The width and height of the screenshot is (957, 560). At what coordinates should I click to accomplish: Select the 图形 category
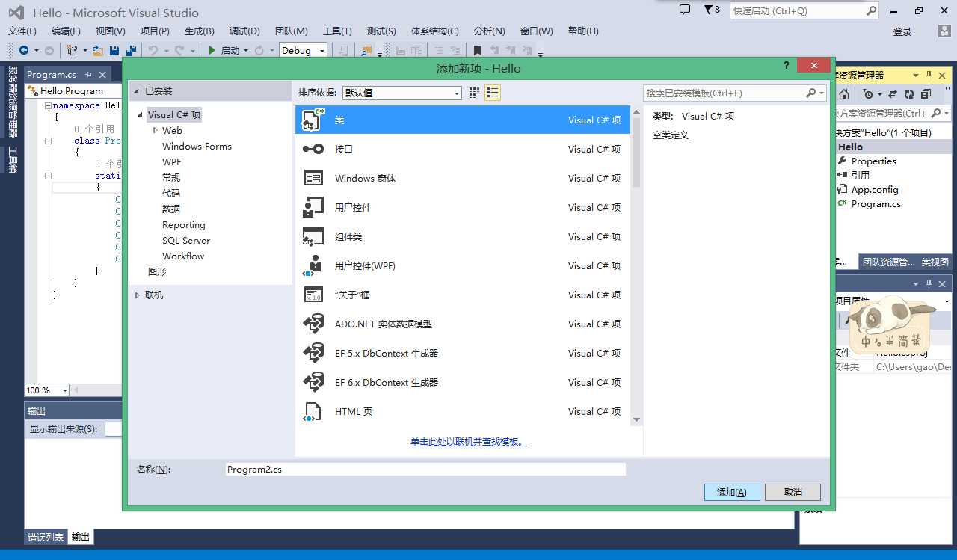click(x=157, y=271)
